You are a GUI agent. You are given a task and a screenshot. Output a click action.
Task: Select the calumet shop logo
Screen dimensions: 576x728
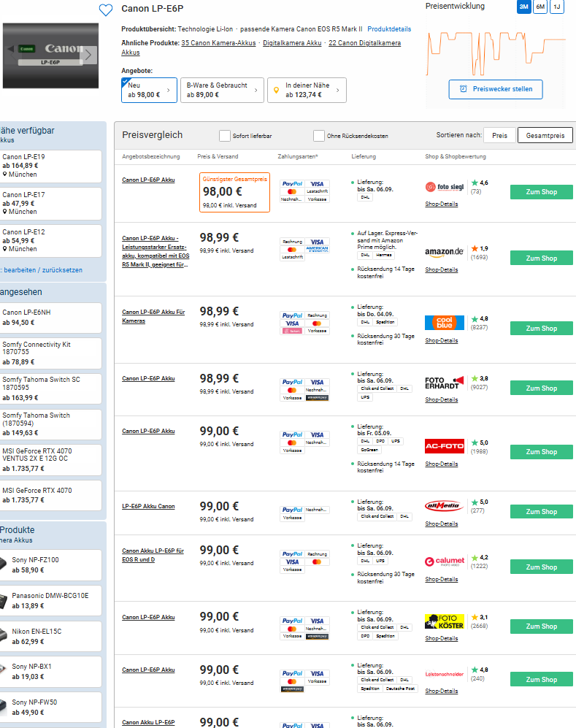coord(444,561)
